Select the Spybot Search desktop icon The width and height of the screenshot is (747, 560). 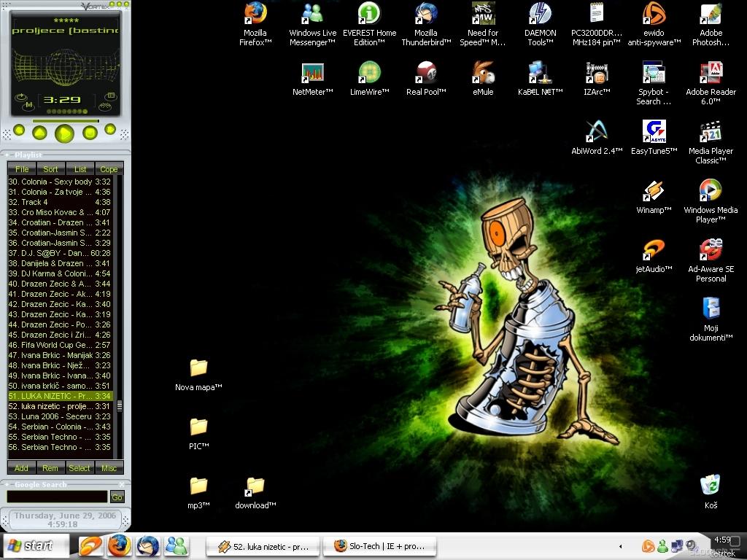[654, 83]
